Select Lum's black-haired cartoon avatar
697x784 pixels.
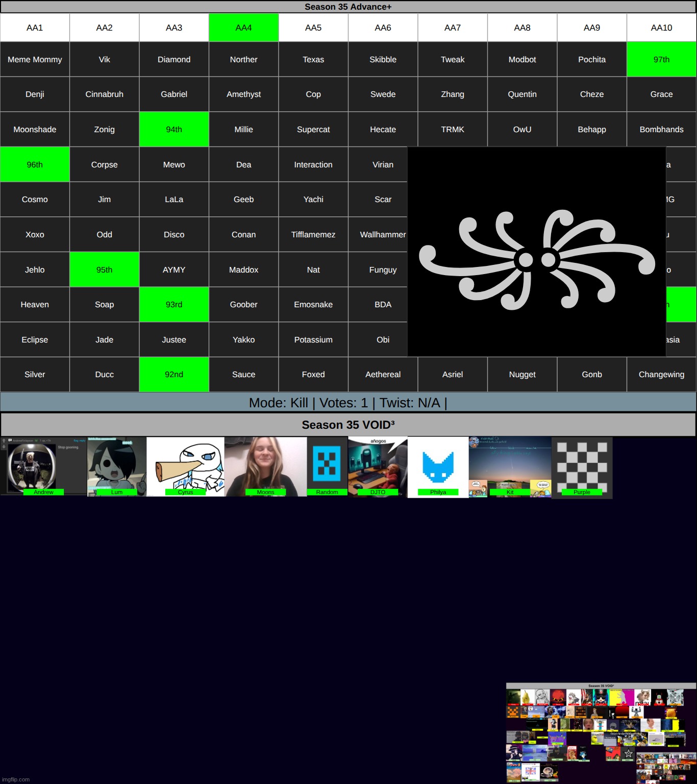click(x=116, y=465)
